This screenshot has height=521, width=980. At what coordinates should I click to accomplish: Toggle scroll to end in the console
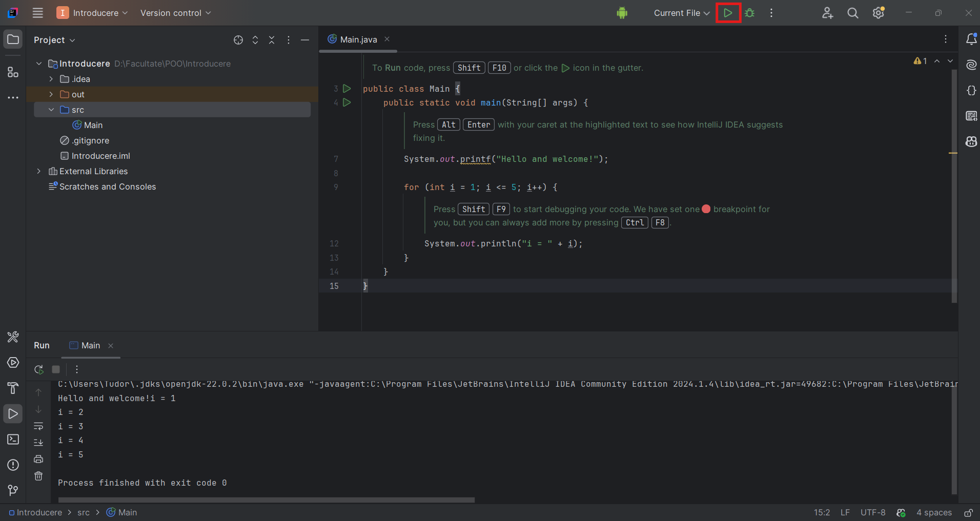tap(38, 442)
